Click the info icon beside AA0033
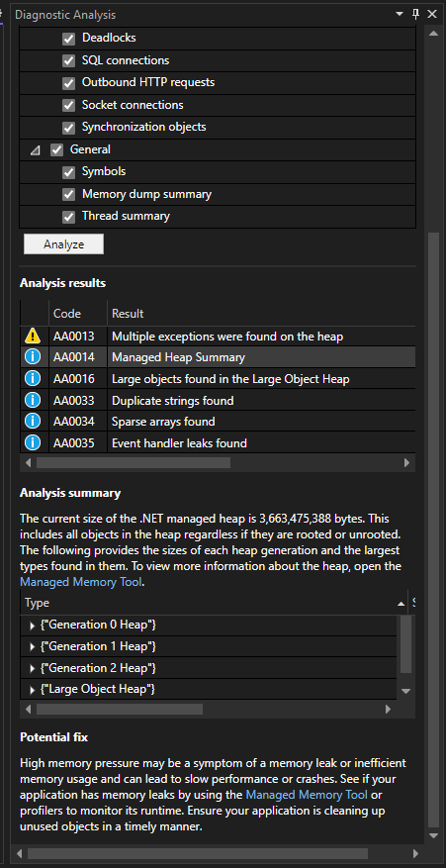 point(33,400)
